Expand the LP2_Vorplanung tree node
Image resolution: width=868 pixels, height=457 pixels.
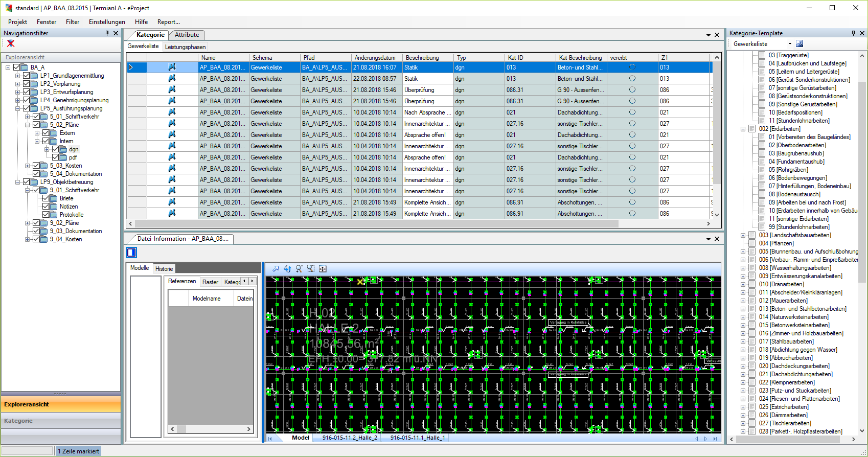pyautogui.click(x=17, y=84)
